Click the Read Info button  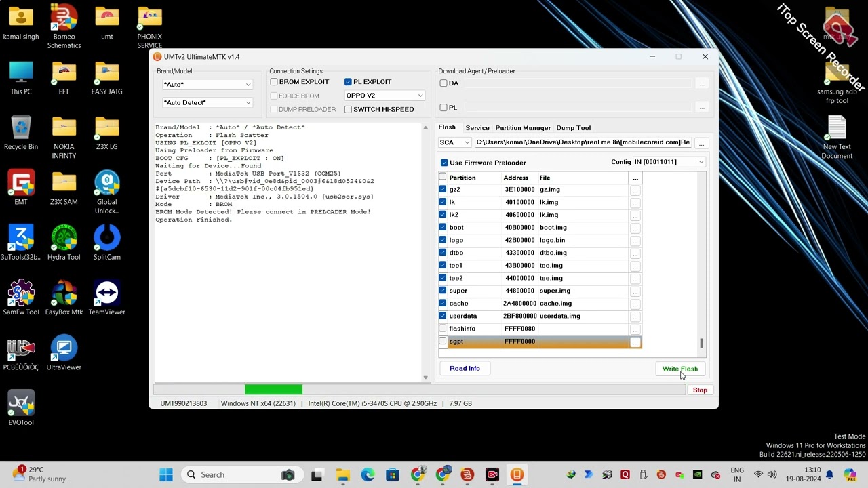tap(465, 369)
